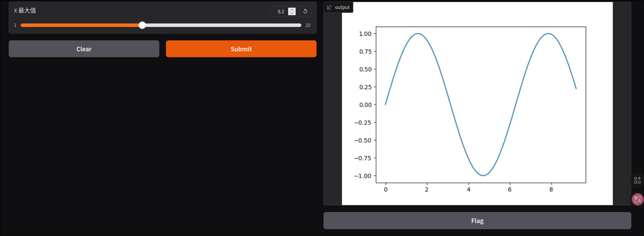Click the gray unfilled slider track

(222, 25)
